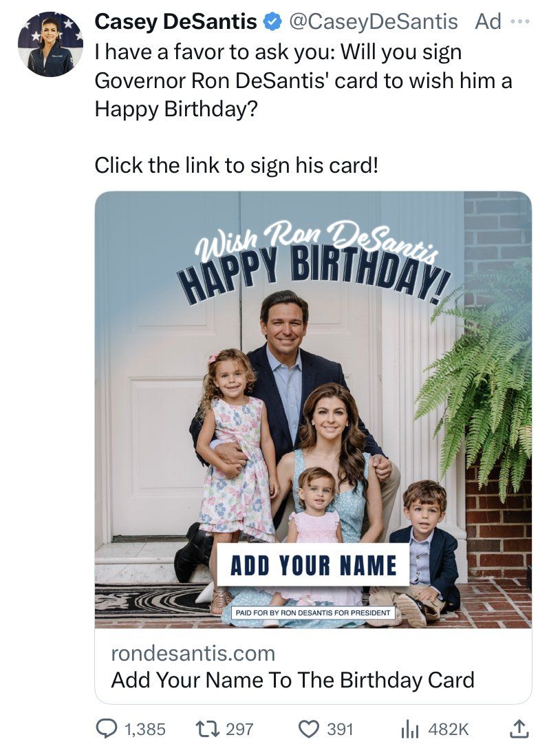Click the blue verified badge
Image resolution: width=560 pixels, height=755 pixels.
(273, 22)
